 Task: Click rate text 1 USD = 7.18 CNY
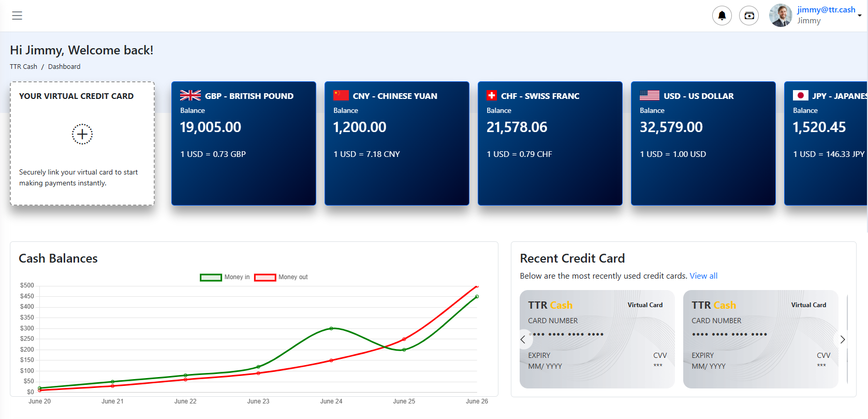pos(366,154)
